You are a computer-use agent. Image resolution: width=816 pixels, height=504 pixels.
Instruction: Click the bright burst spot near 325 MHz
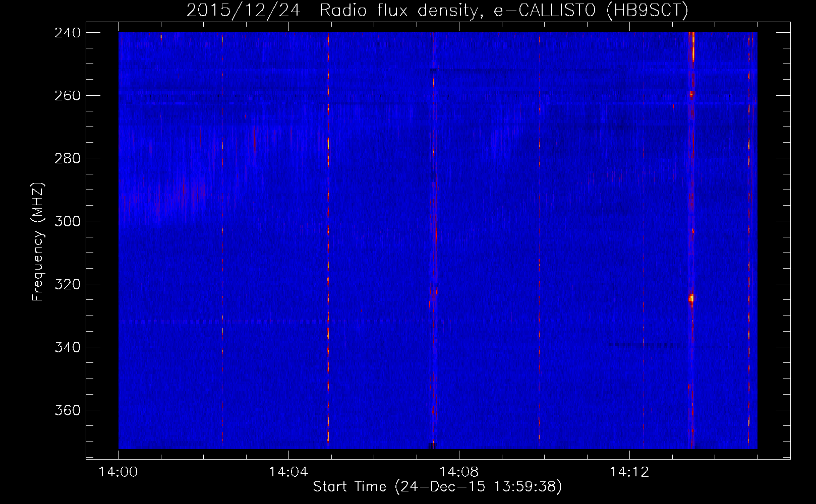(x=691, y=298)
